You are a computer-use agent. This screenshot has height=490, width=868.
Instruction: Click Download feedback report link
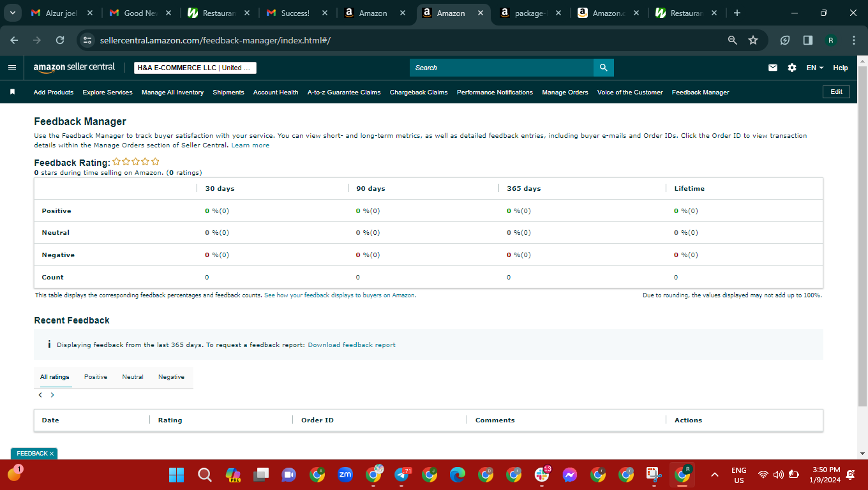352,345
